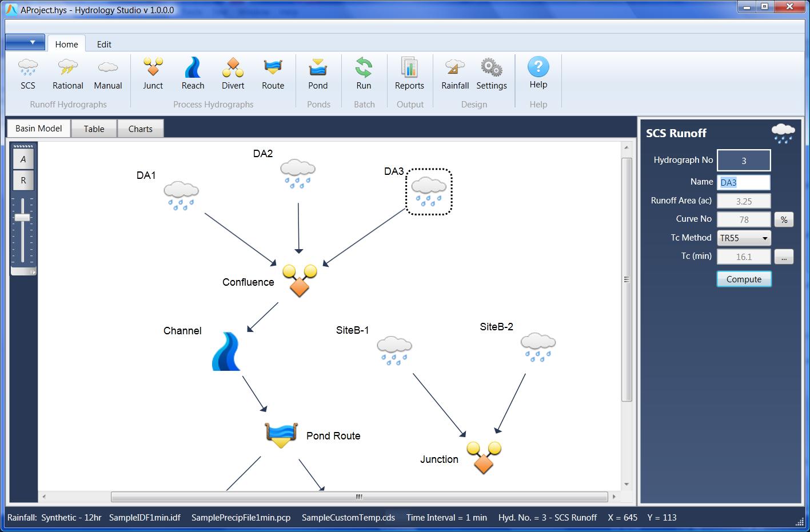Add a Reach to the basin model
810x532 pixels.
click(x=192, y=74)
